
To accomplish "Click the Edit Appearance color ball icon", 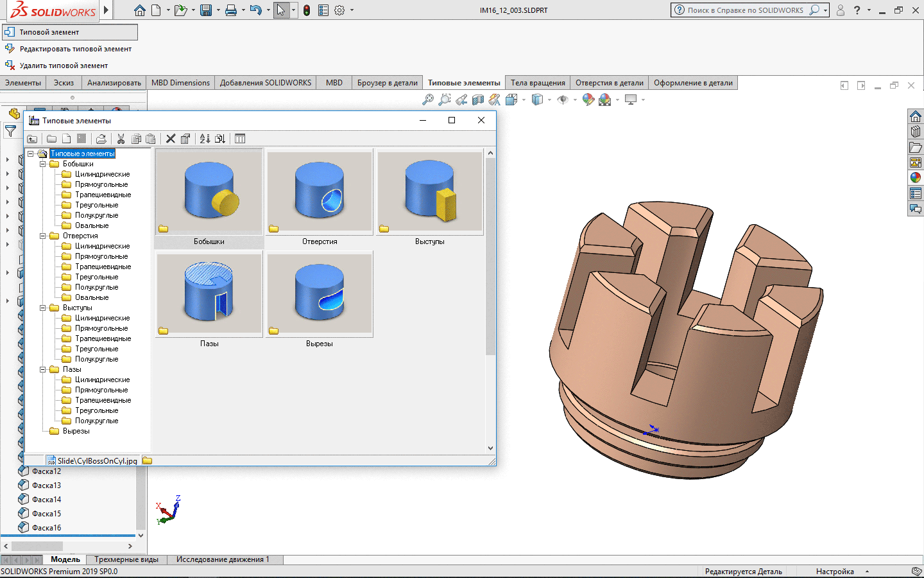I will 588,100.
